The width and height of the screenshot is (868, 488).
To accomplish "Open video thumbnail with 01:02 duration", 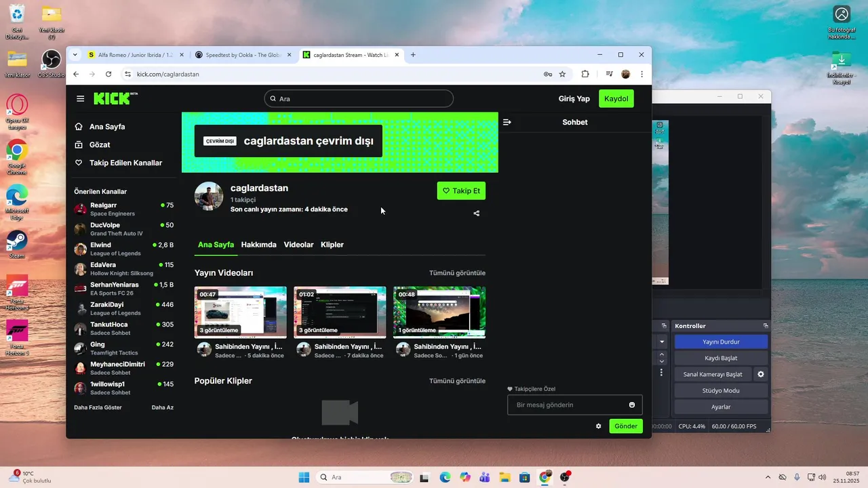I will [340, 312].
